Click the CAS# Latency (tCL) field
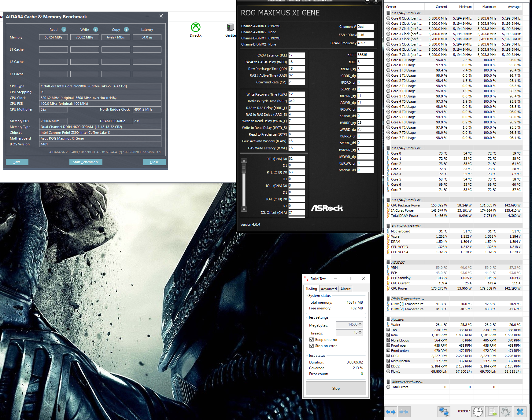This screenshot has height=420, width=532. (x=297, y=55)
